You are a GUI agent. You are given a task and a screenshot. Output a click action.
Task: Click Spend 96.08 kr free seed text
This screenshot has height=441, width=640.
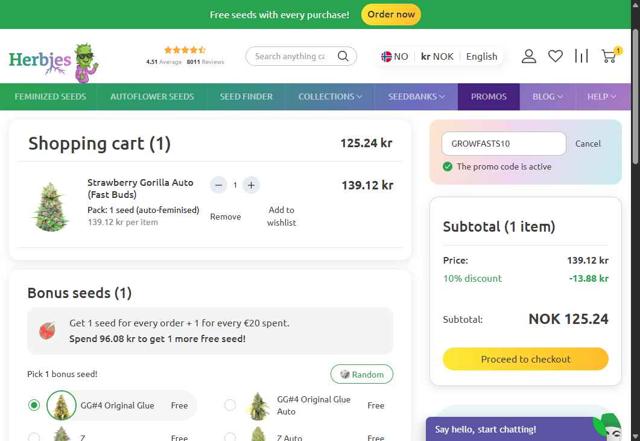pos(157,339)
